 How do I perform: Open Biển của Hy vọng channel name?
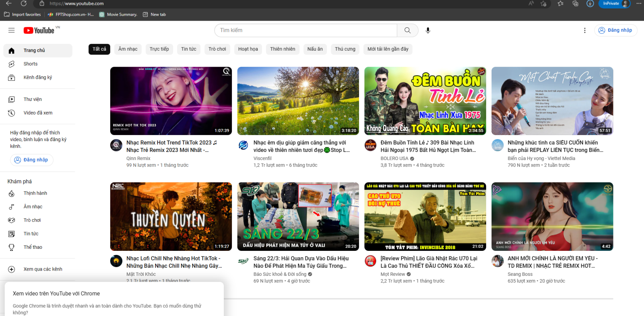click(541, 158)
